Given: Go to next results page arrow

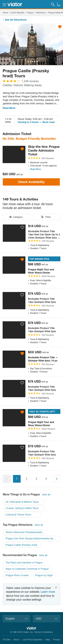Looking at the screenshot, I should click(x=57, y=478).
